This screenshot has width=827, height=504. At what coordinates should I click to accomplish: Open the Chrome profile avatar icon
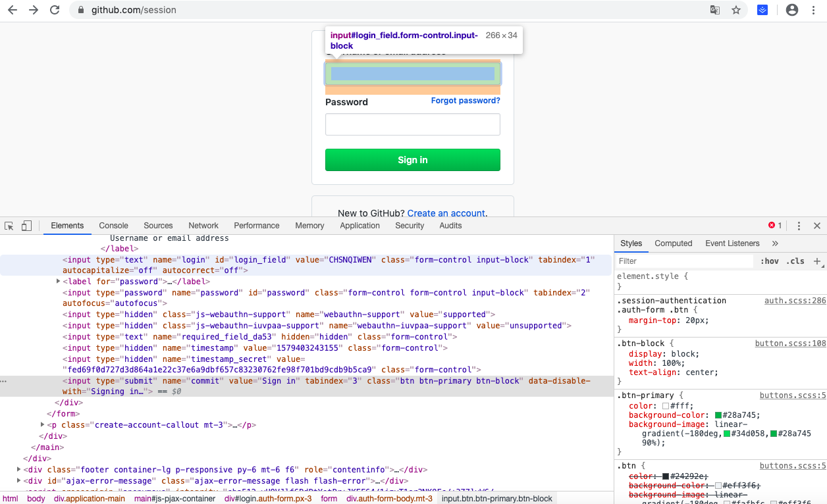[792, 10]
